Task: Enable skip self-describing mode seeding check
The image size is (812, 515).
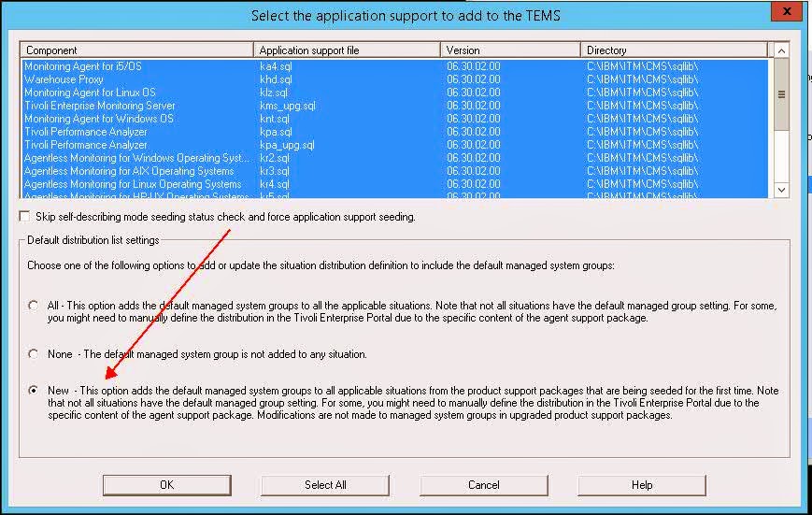Action: (x=24, y=216)
